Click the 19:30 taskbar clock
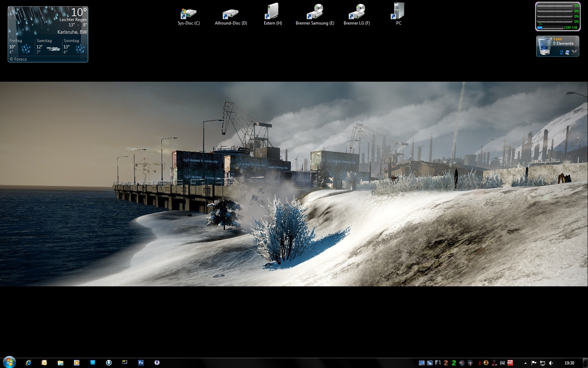Screen dimensions: 588x368 coord(569,363)
